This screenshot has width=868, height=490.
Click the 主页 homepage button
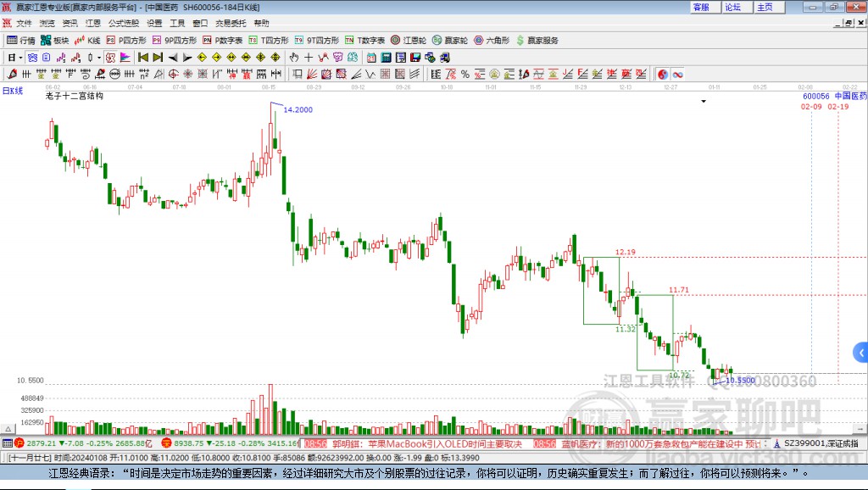coord(768,7)
